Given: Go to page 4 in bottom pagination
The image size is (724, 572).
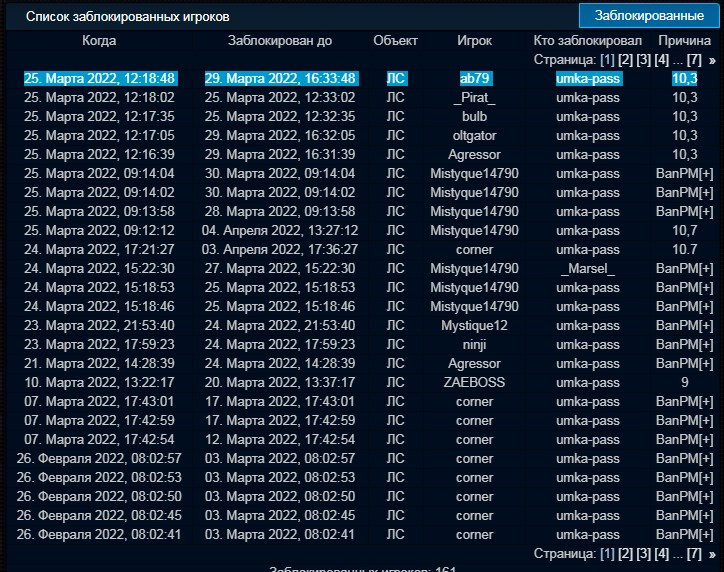Looking at the screenshot, I should (661, 554).
